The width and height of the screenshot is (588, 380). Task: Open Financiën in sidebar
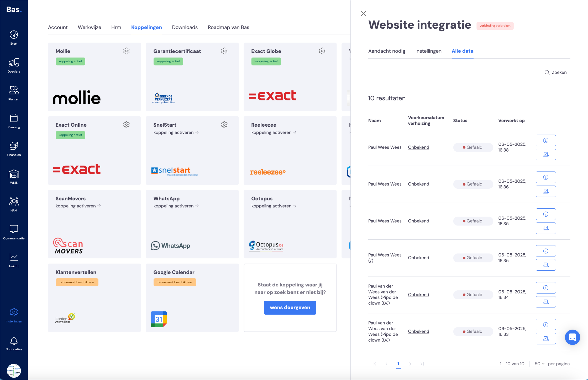14,149
